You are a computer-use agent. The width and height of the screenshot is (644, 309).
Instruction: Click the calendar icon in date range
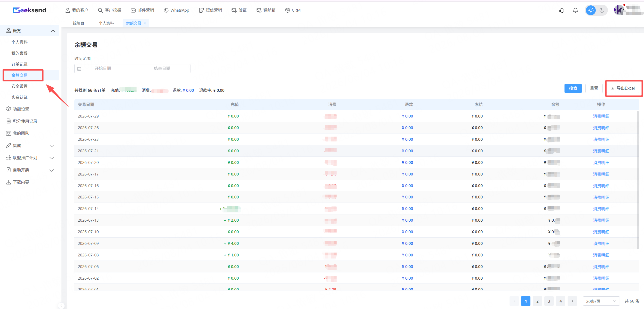click(x=79, y=69)
